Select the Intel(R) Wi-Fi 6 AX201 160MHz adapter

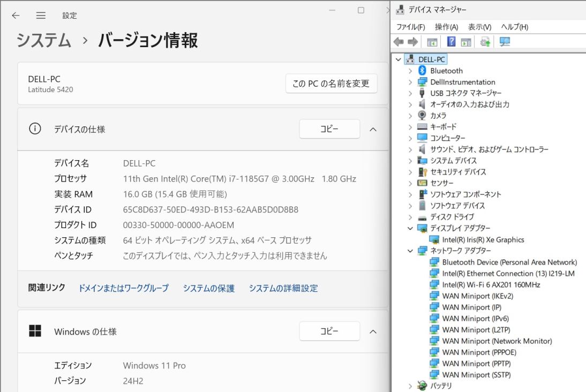[x=491, y=285]
